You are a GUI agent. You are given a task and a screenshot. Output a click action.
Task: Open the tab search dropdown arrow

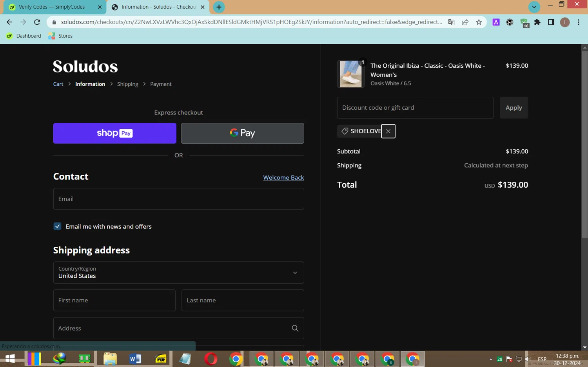coord(534,7)
